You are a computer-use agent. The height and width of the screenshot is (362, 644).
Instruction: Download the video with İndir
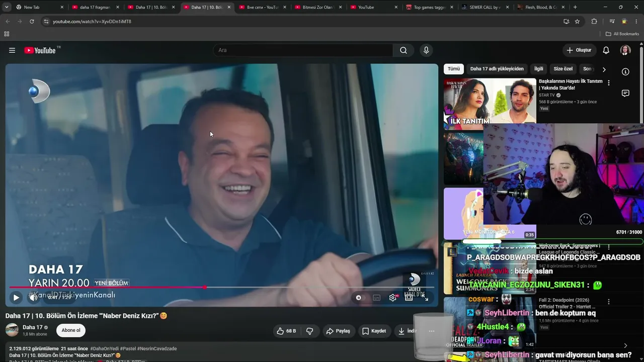tap(407, 331)
